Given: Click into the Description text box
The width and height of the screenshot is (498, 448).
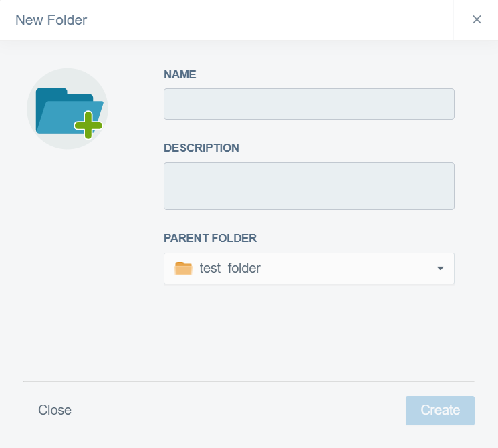Looking at the screenshot, I should tap(309, 186).
